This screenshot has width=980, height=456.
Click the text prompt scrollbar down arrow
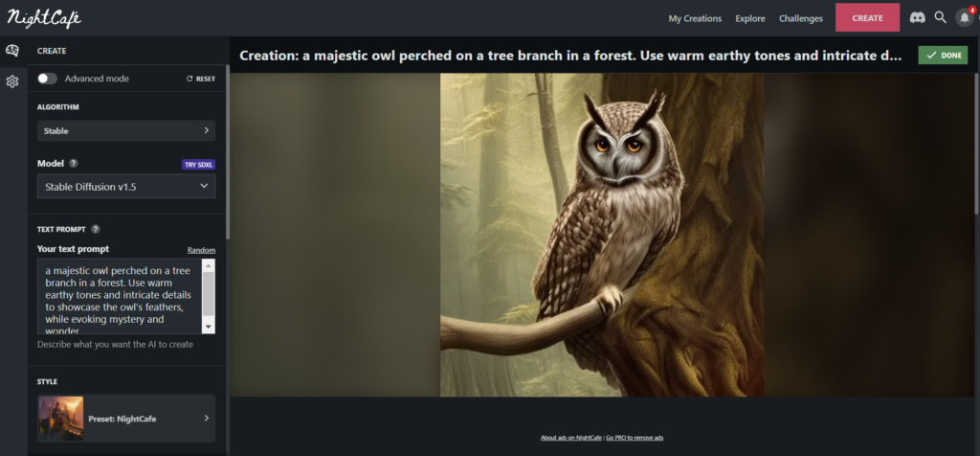tap(209, 327)
